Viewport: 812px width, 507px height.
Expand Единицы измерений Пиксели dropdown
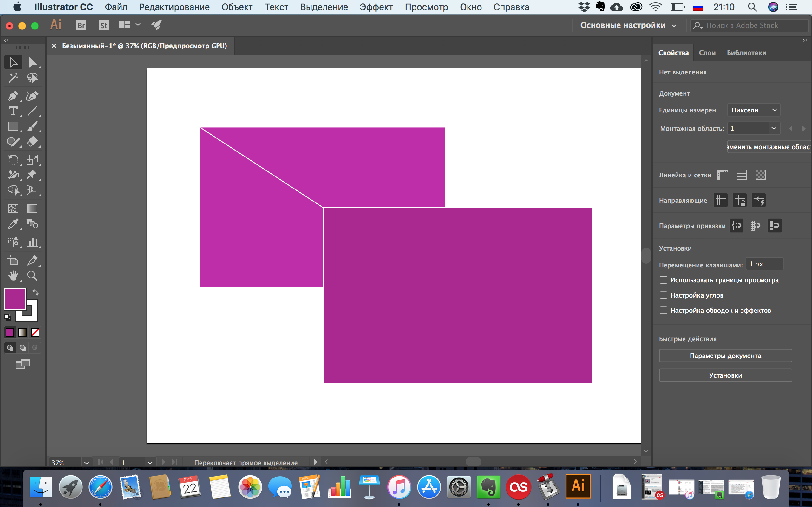tap(755, 110)
